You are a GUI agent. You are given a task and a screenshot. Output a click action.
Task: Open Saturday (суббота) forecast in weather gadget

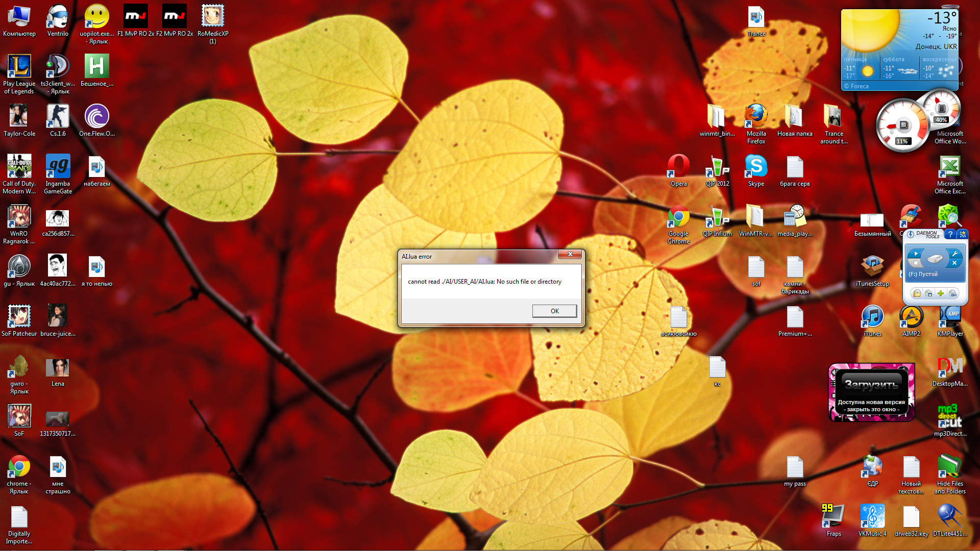900,67
